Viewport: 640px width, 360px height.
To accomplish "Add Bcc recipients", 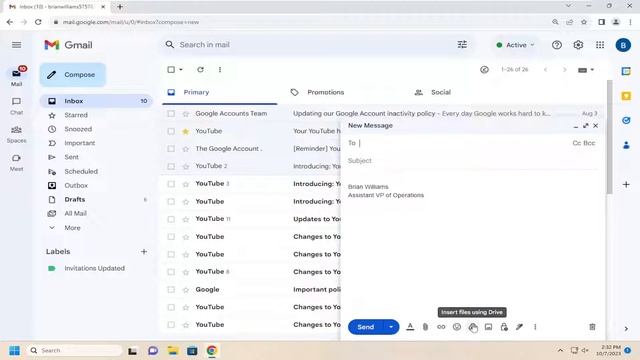I will pyautogui.click(x=589, y=143).
